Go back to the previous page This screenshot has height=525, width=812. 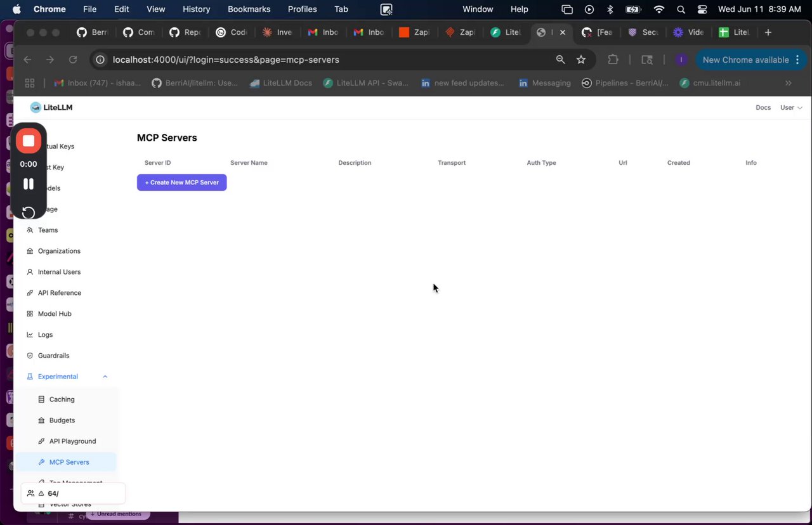(x=27, y=60)
